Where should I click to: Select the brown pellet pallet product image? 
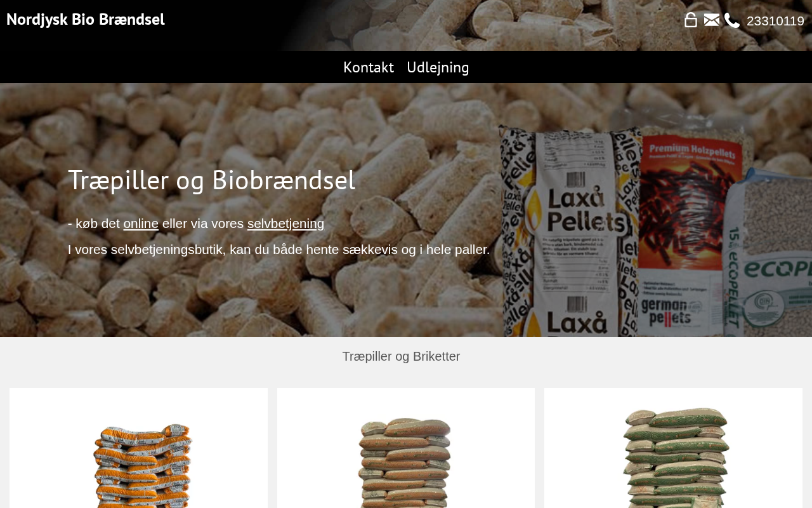(x=405, y=462)
